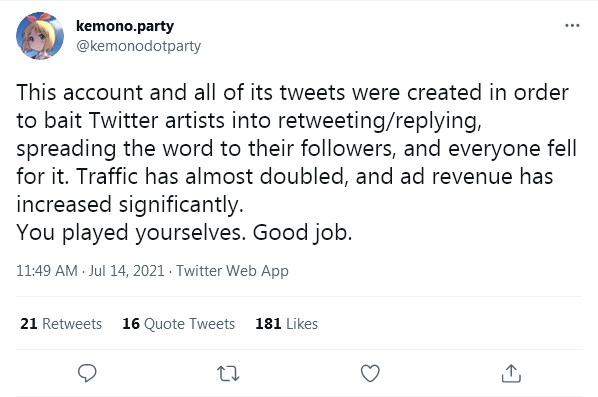Click the kemono.party display name
Viewport: 598px width, 397px height.
point(125,26)
